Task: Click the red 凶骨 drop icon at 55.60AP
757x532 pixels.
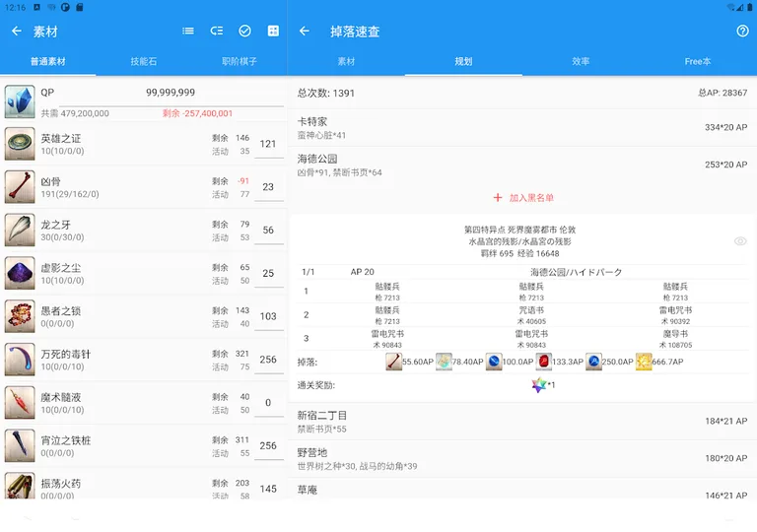Action: pos(393,362)
